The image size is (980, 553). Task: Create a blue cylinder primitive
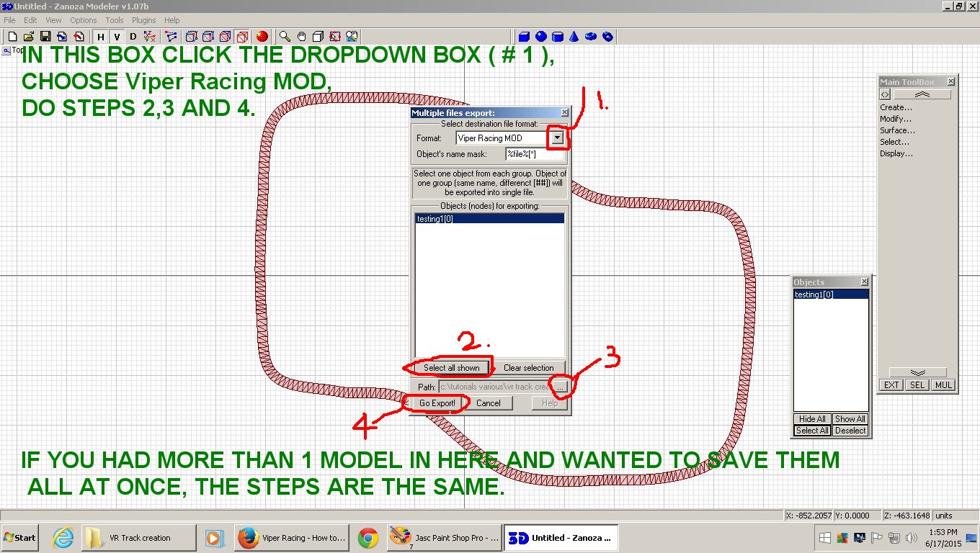tap(557, 36)
